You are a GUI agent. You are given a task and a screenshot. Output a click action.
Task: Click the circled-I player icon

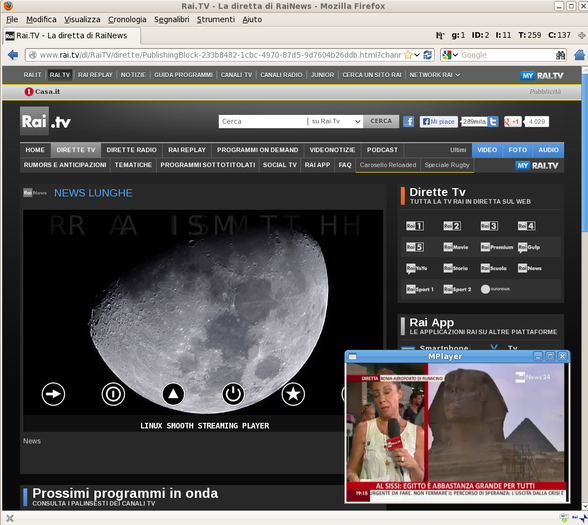click(113, 394)
